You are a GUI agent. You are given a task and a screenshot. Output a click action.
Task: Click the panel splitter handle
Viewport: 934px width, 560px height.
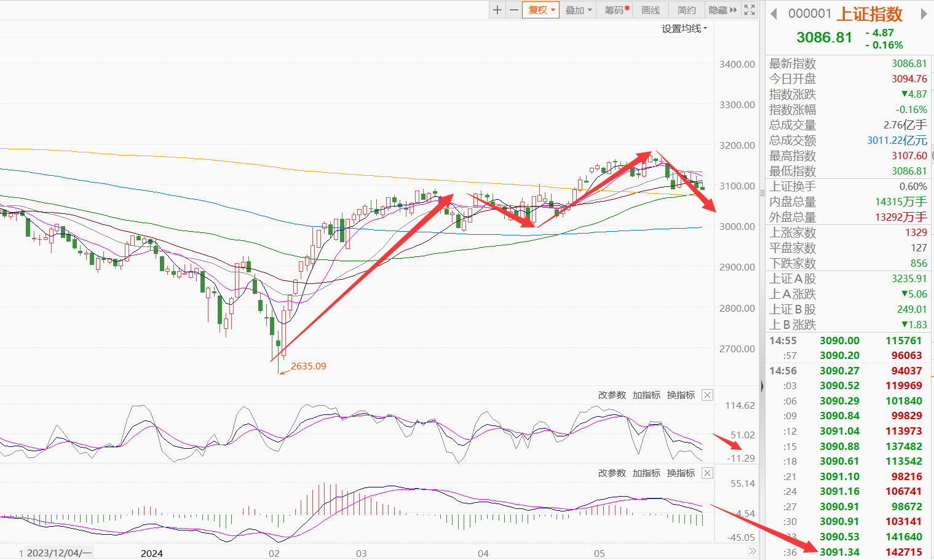point(762,387)
